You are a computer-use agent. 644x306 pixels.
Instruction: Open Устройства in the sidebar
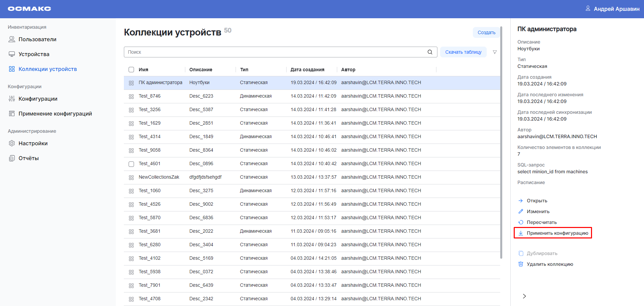[34, 54]
